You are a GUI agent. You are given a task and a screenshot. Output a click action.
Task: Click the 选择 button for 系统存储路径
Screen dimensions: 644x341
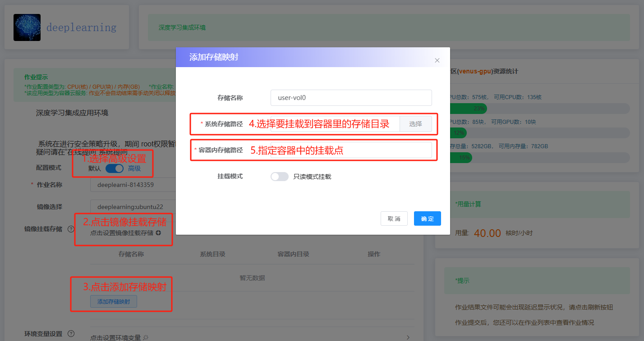(x=416, y=124)
